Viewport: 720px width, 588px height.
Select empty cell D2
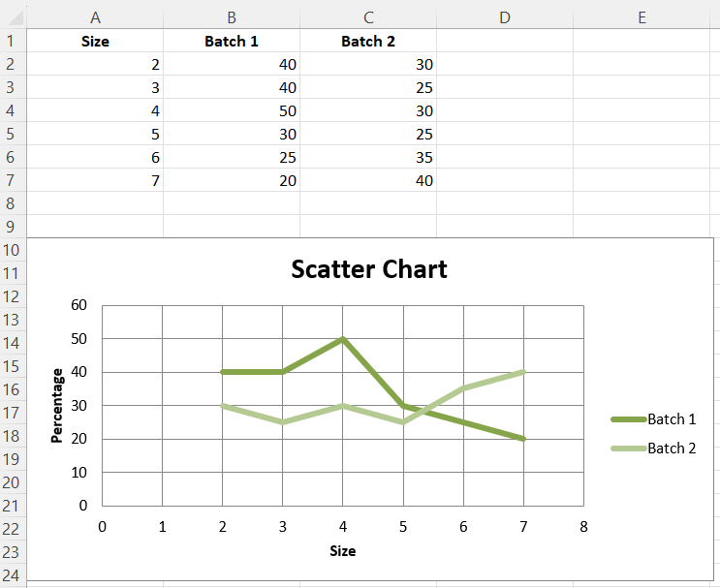pyautogui.click(x=505, y=64)
